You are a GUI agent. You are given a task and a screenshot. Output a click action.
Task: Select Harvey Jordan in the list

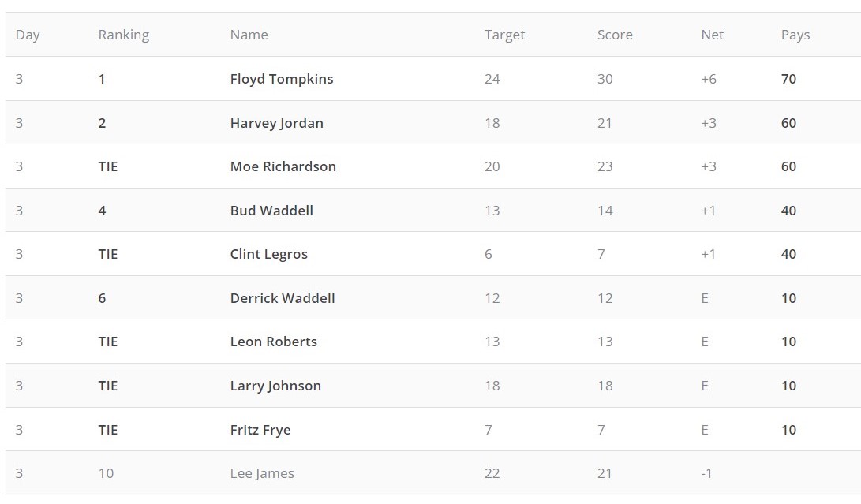(x=276, y=123)
